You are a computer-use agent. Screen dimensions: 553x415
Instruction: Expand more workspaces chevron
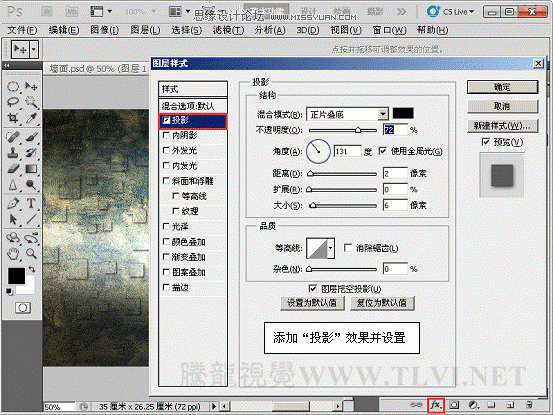[401, 12]
